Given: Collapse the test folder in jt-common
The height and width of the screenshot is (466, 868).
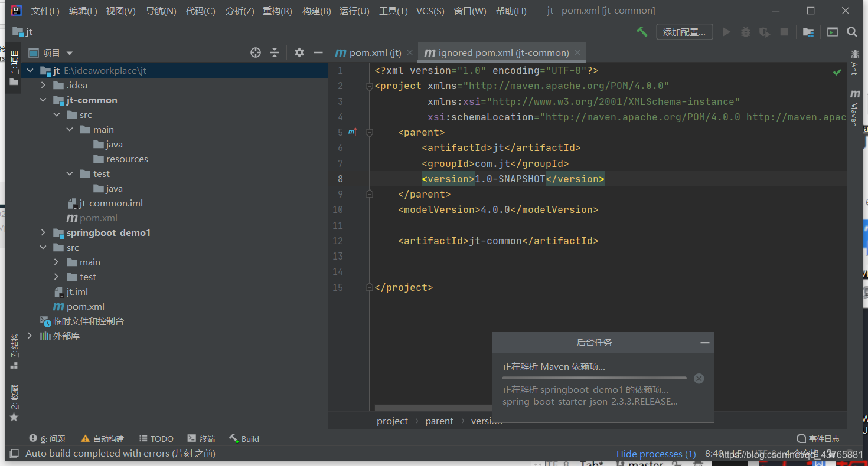Looking at the screenshot, I should tap(70, 174).
